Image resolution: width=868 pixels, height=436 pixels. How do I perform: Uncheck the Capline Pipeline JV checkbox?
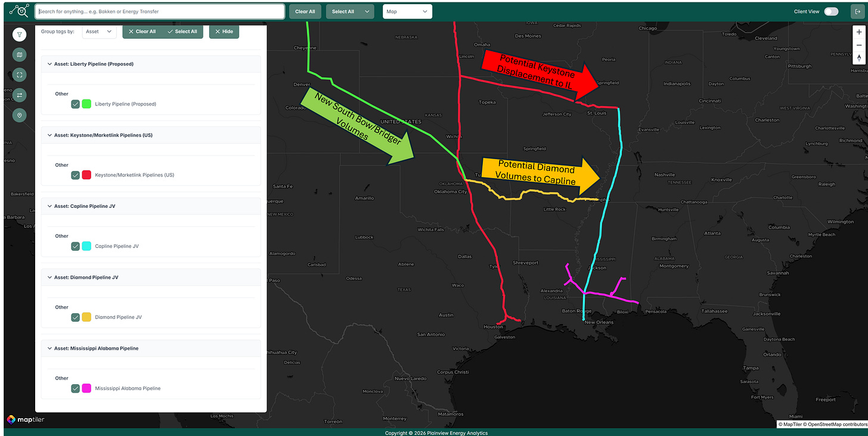75,246
